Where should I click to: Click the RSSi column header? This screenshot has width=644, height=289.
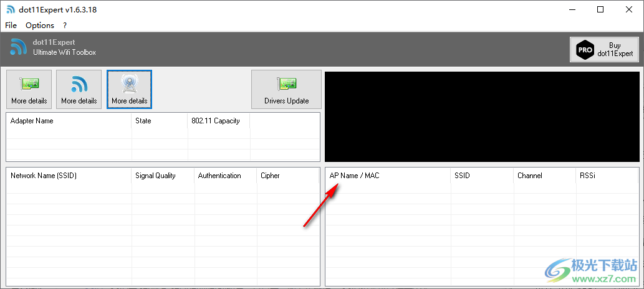click(607, 176)
